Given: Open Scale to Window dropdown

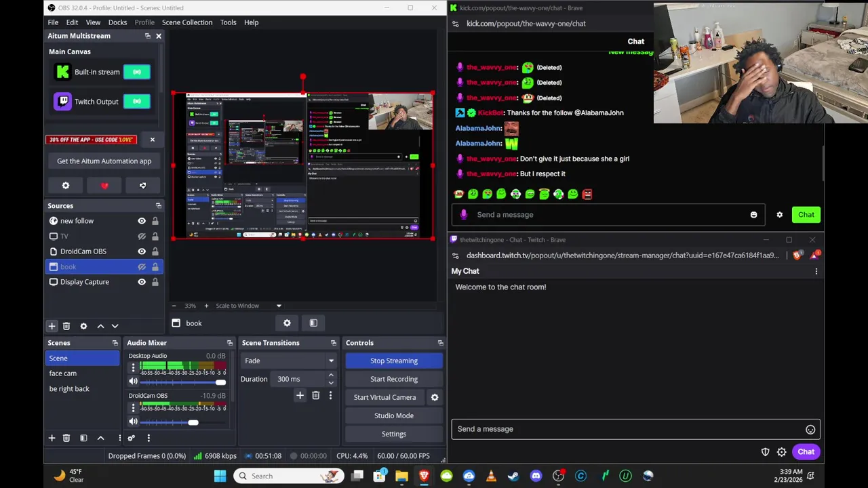Looking at the screenshot, I should (248, 306).
